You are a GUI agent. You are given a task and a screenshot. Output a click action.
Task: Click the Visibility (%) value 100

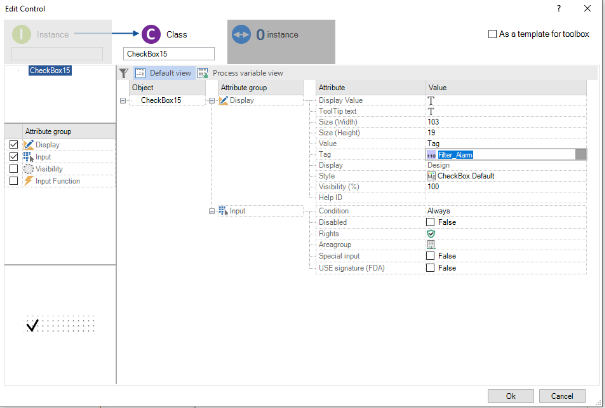tap(433, 186)
